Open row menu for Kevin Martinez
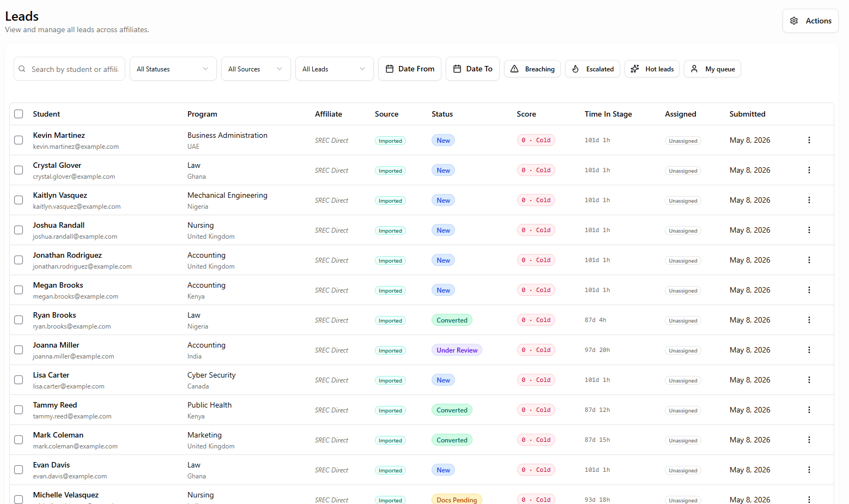The image size is (849, 504). 809,140
